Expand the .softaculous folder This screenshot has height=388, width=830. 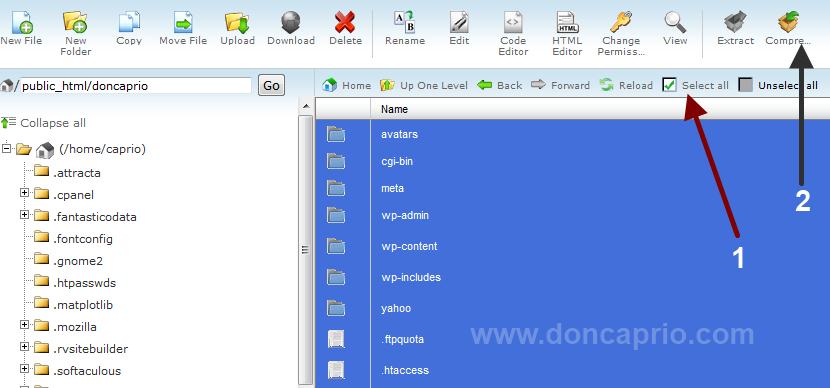(x=24, y=368)
